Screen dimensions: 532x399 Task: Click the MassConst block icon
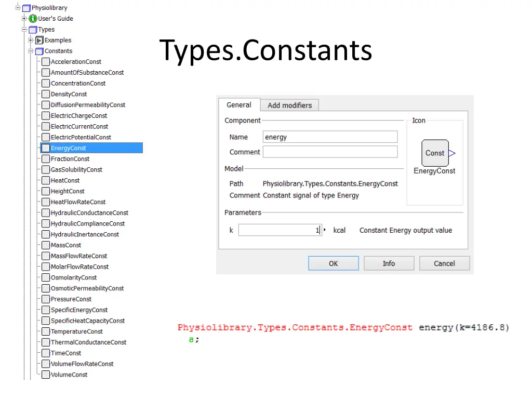click(46, 245)
